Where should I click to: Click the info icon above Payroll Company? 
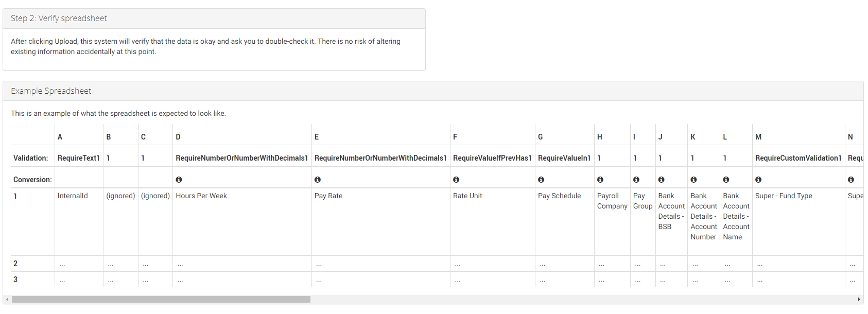click(x=600, y=180)
